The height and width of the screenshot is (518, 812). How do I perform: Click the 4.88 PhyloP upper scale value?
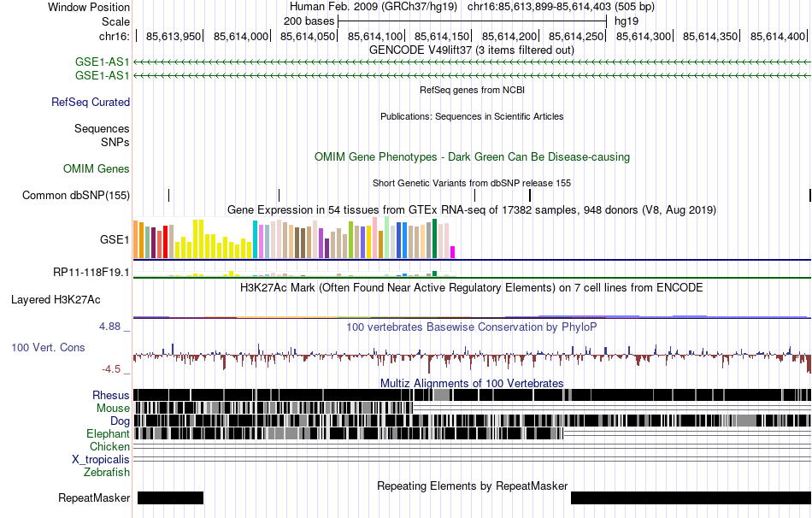click(x=109, y=327)
